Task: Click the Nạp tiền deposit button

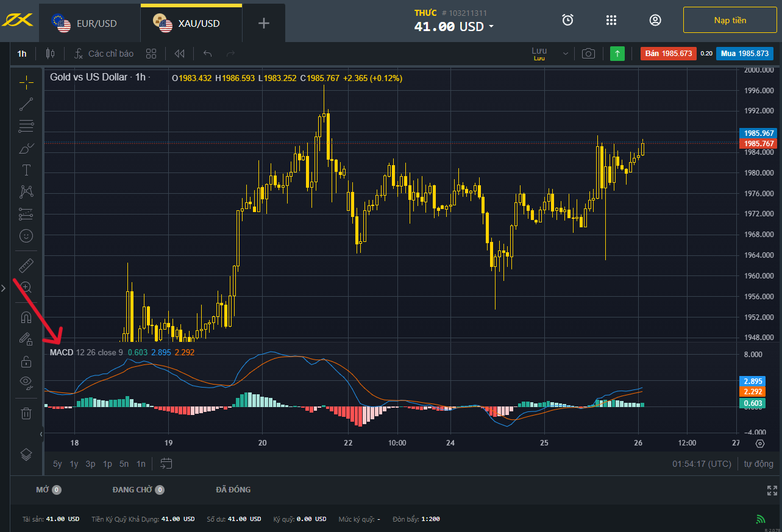Action: pos(730,20)
